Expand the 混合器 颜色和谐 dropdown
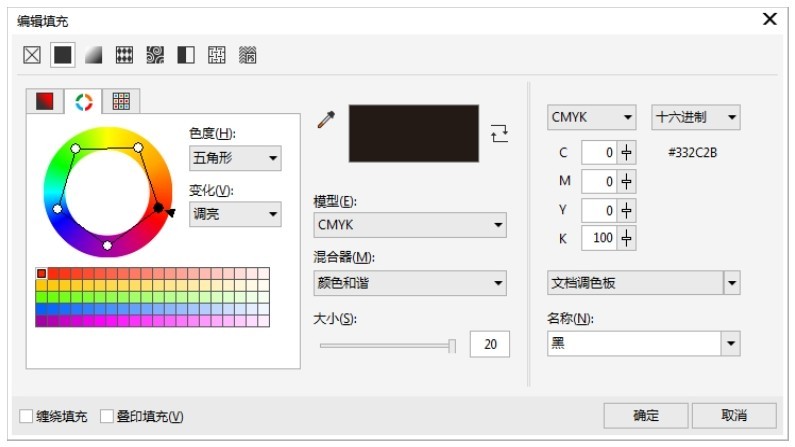Screen dimensions: 795x447 (x=410, y=283)
